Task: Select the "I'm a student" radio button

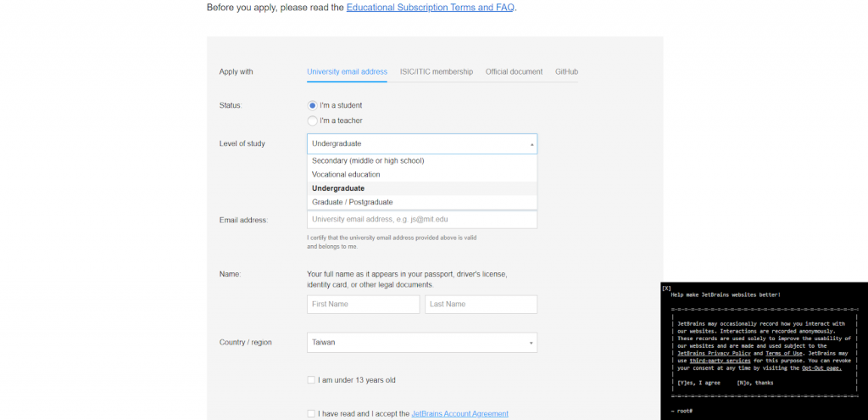Action: [x=312, y=105]
